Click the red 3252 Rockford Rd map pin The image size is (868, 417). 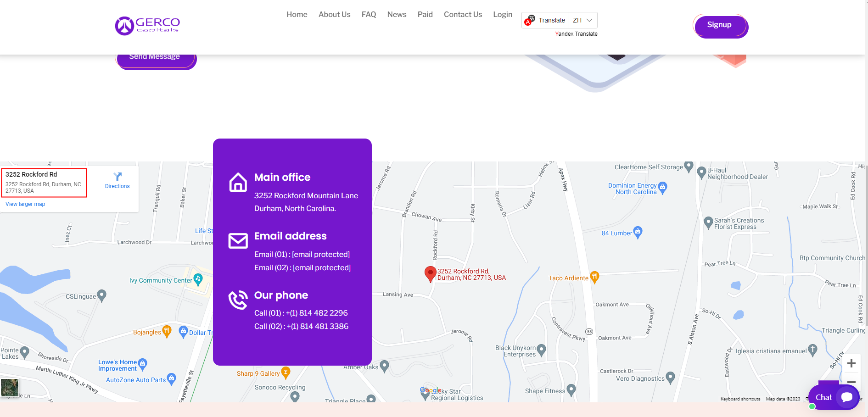click(x=430, y=274)
